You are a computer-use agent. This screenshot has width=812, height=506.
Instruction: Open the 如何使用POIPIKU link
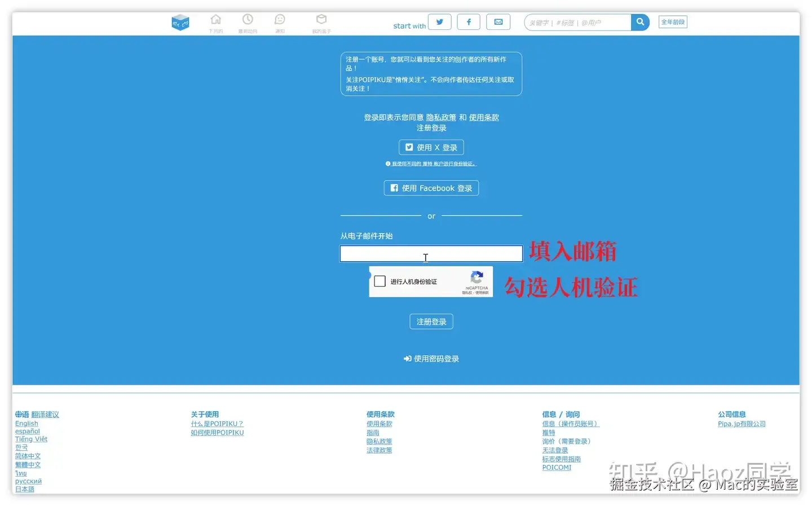coord(217,433)
